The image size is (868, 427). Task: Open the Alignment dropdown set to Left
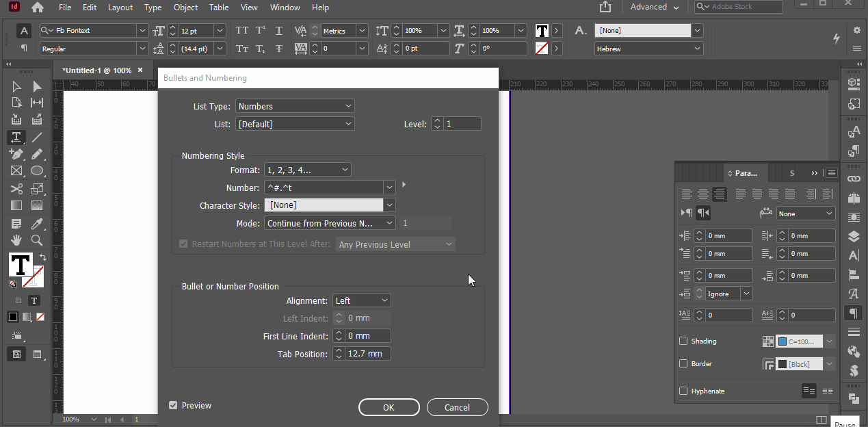point(361,300)
